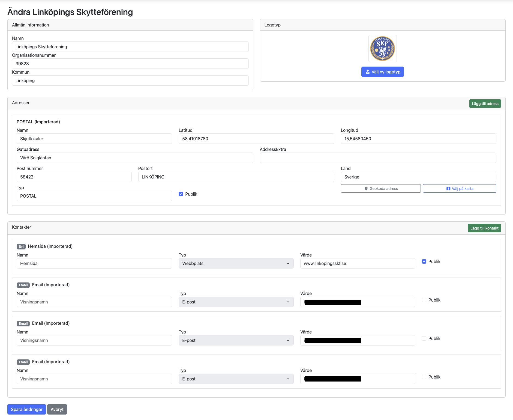Expand the first E-post type dropdown
Screen dimensions: 513x420
point(236,302)
